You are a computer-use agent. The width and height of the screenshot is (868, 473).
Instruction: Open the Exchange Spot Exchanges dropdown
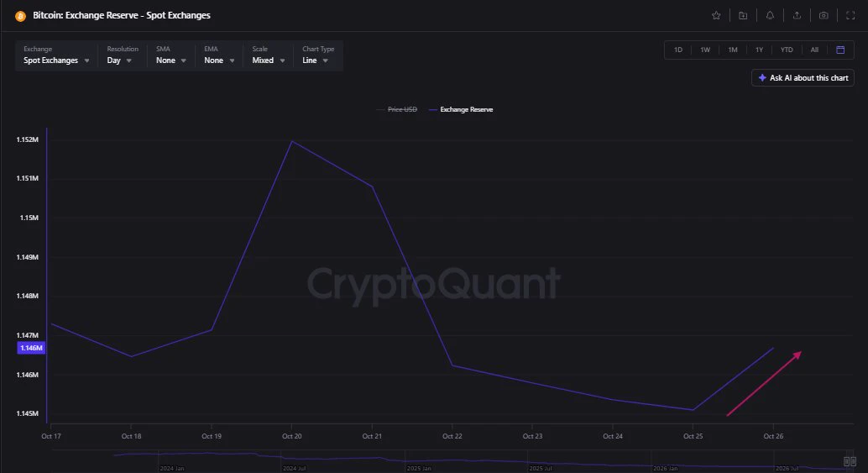click(x=56, y=55)
